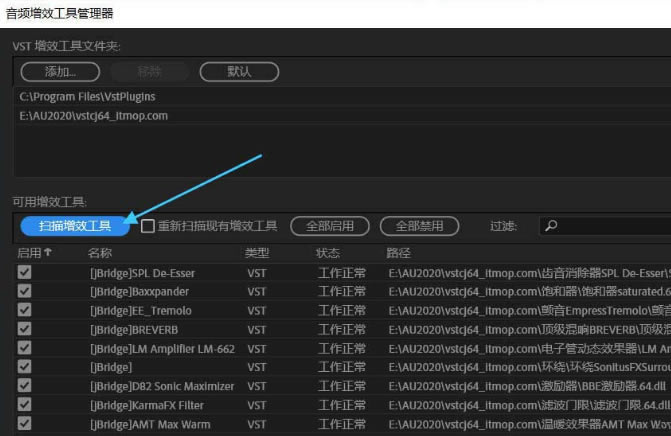
Task: Select folder C:\Program Files\VstPlugins
Action: [87, 97]
